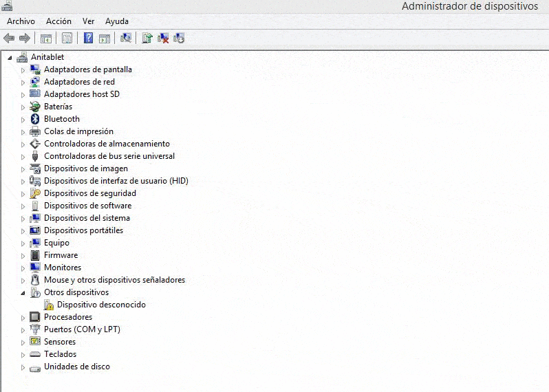Click the Forward arrow toolbar button

point(25,38)
